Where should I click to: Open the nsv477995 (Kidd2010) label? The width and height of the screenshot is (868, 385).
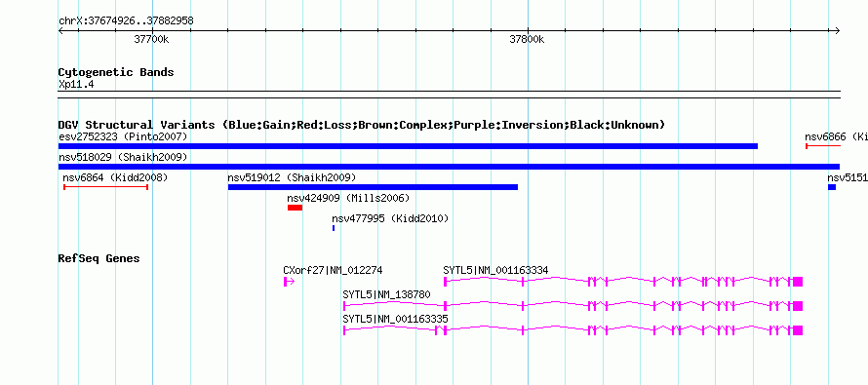tap(390, 218)
